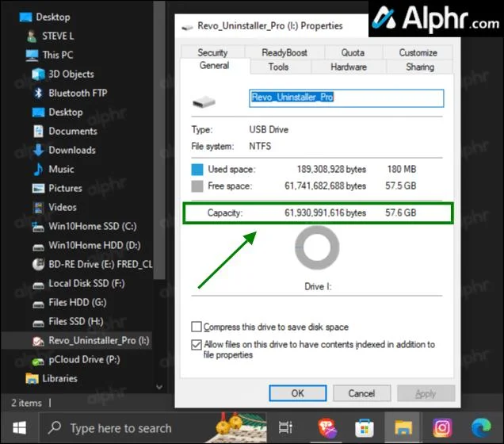Image resolution: width=504 pixels, height=444 pixels.
Task: Click the taskbar search box
Action: pyautogui.click(x=153, y=428)
